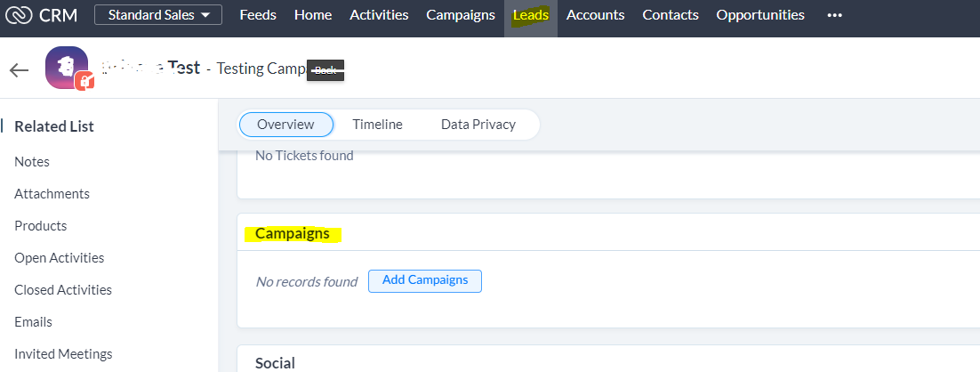This screenshot has height=372, width=980.
Task: Open the Accounts module
Action: (x=595, y=15)
